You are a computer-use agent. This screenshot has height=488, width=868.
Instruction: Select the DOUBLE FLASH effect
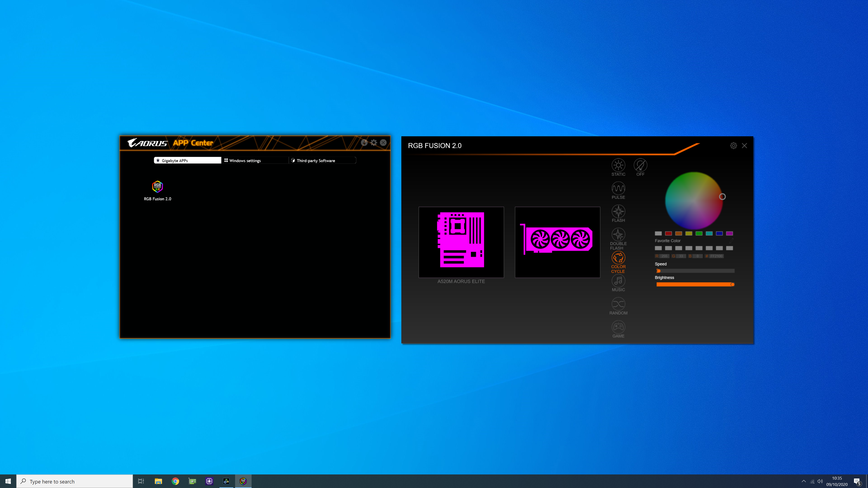point(618,239)
